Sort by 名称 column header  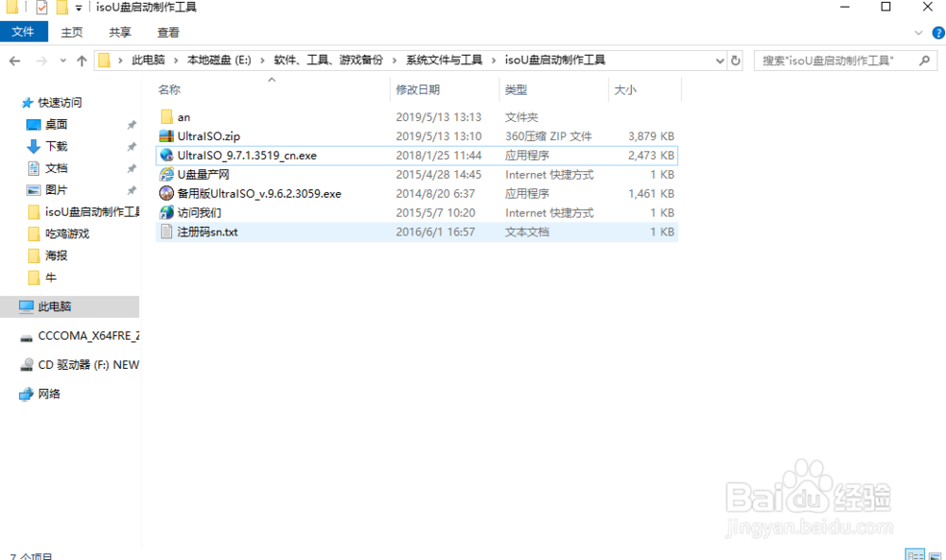click(x=169, y=90)
